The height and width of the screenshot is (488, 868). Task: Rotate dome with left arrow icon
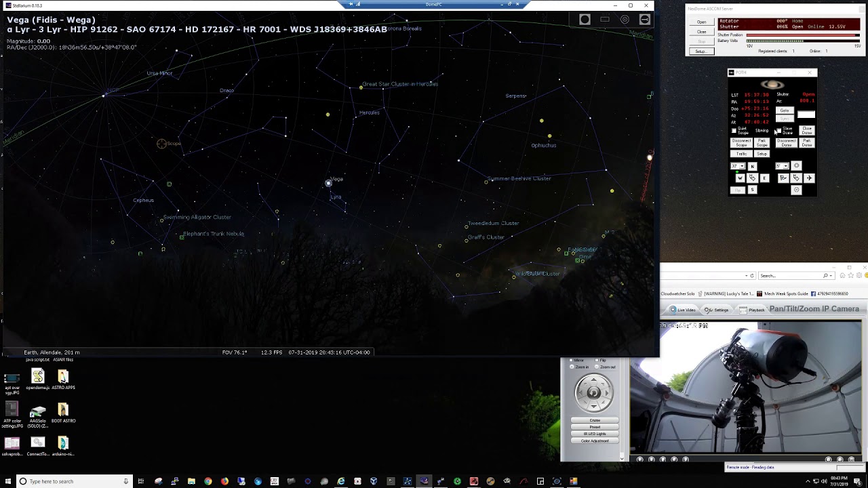783,178
